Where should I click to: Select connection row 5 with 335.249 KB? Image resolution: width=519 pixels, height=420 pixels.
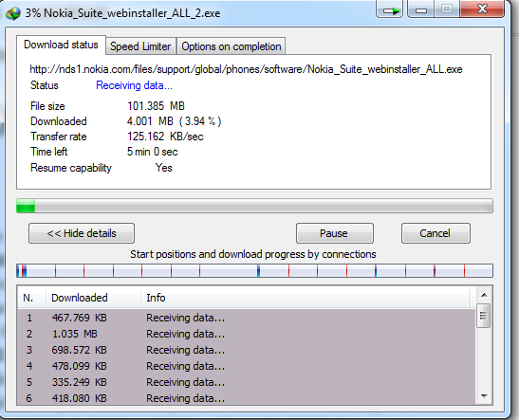click(x=247, y=382)
